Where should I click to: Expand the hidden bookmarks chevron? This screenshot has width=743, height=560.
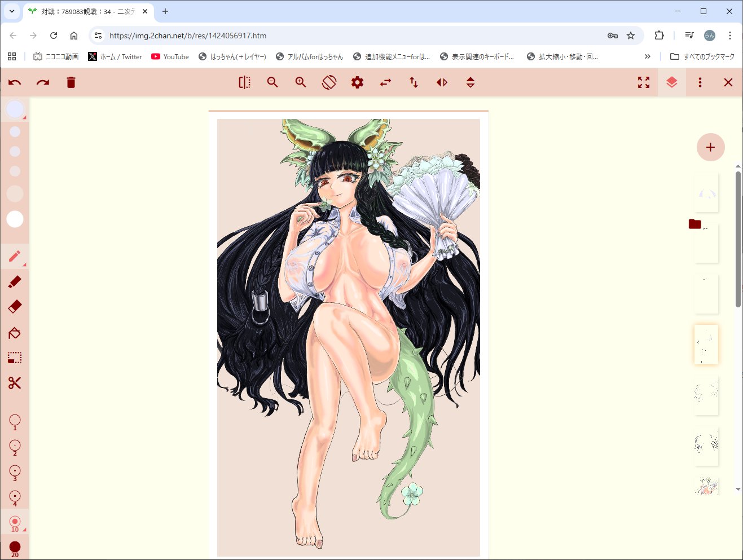click(x=647, y=56)
